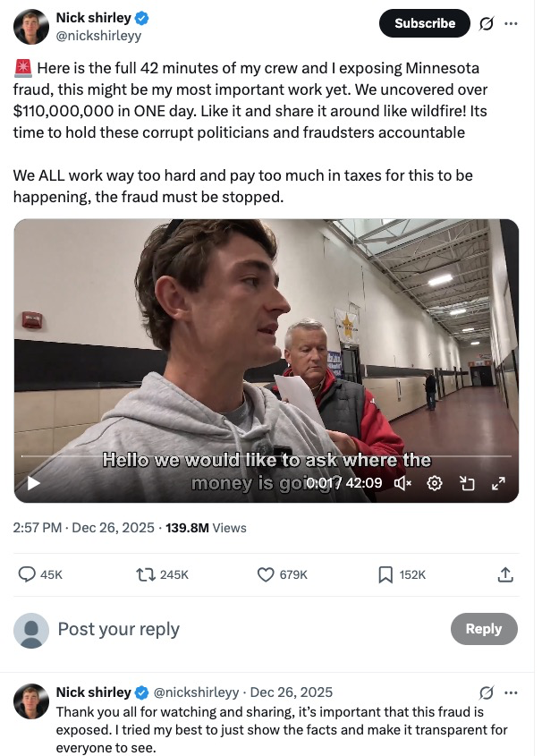Play the video in the post
Image resolution: width=542 pixels, height=756 pixels.
(33, 483)
